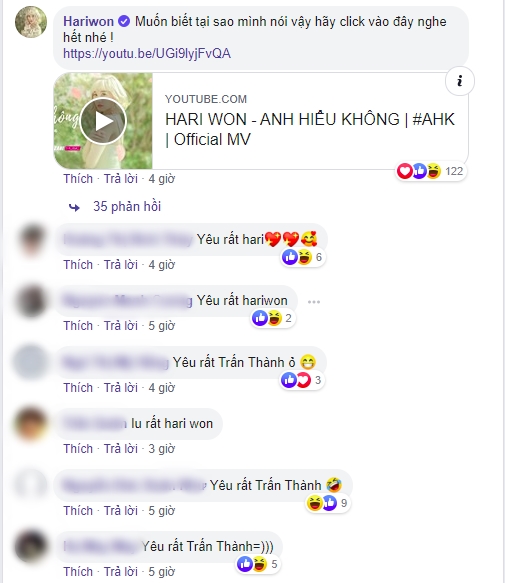Click Hariwon's verified badge icon

coord(124,22)
